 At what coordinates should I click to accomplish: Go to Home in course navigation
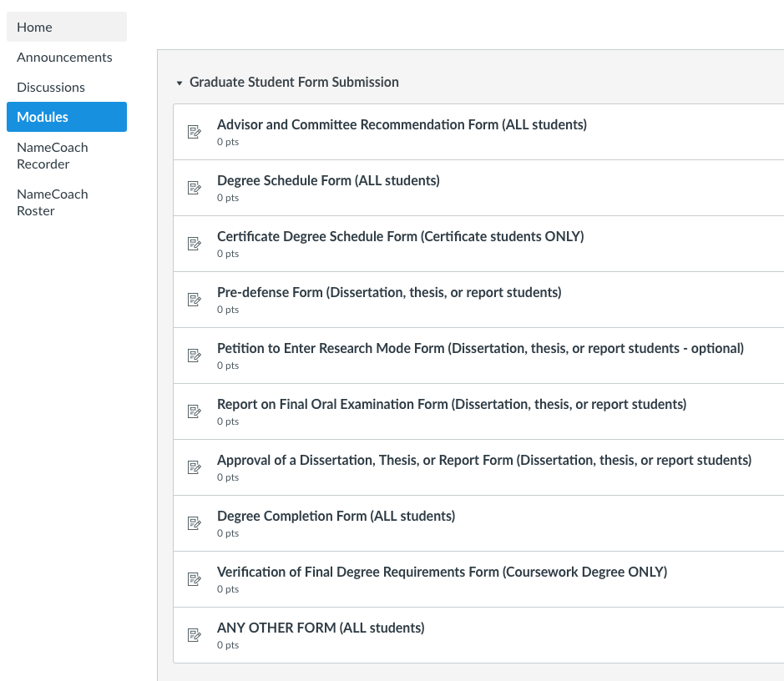(x=67, y=27)
